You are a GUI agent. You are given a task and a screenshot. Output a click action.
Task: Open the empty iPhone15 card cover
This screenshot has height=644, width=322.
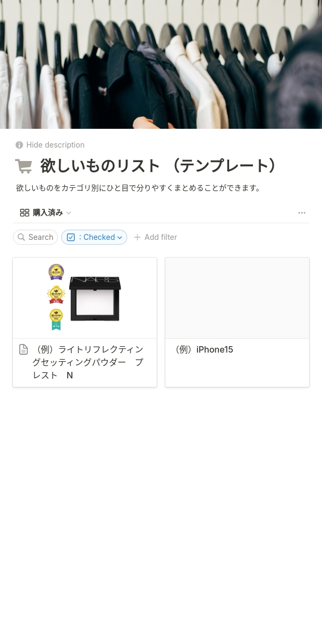point(237,298)
